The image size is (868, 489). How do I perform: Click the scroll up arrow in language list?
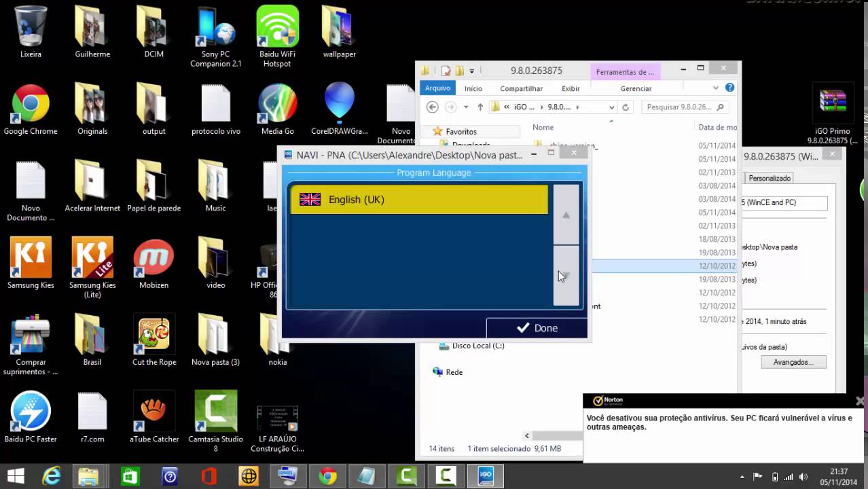click(566, 215)
